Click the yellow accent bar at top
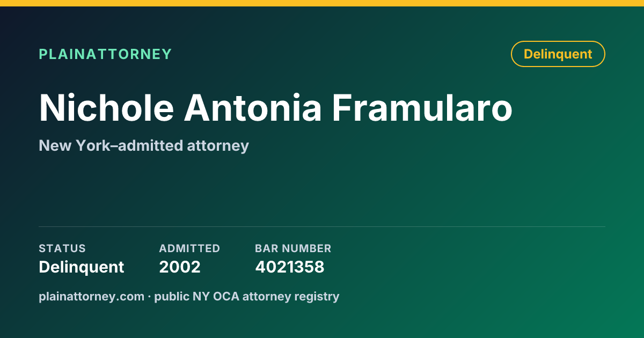The width and height of the screenshot is (644, 338). [x=322, y=3]
